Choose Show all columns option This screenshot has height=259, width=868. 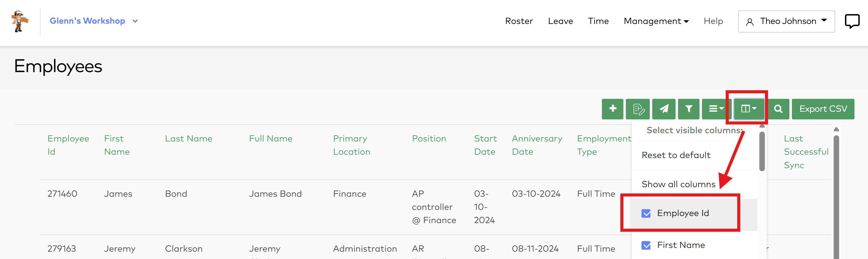[678, 184]
